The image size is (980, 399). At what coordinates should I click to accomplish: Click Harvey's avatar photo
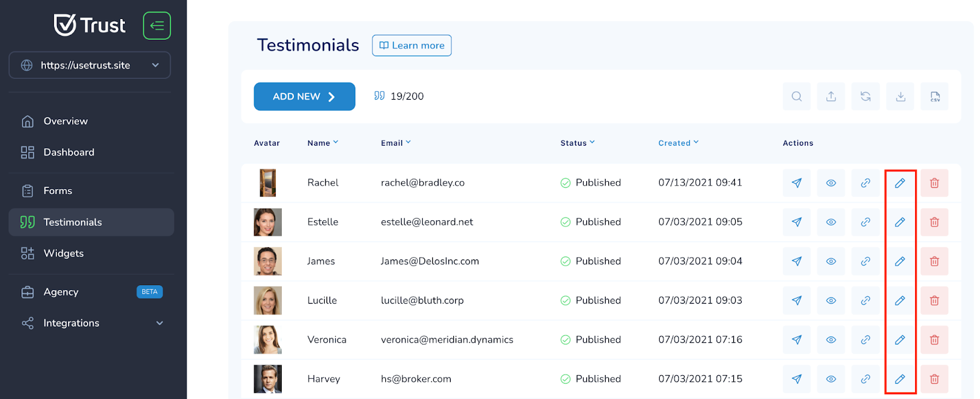click(268, 379)
